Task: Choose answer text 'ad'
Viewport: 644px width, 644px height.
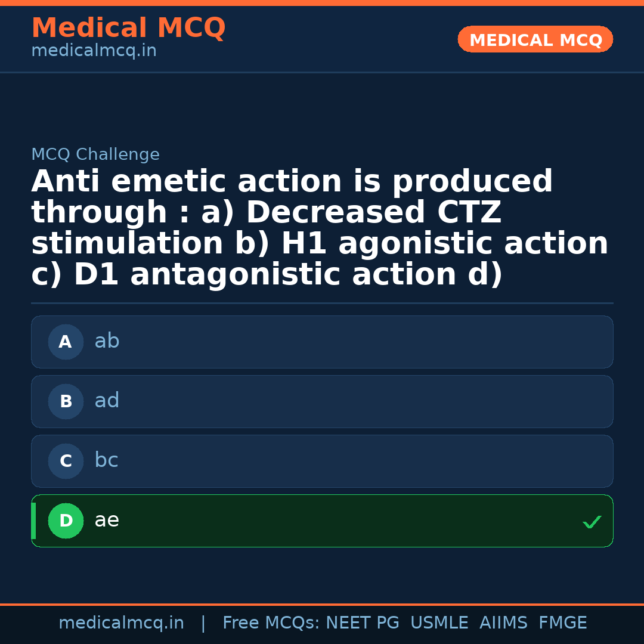Action: point(107,401)
